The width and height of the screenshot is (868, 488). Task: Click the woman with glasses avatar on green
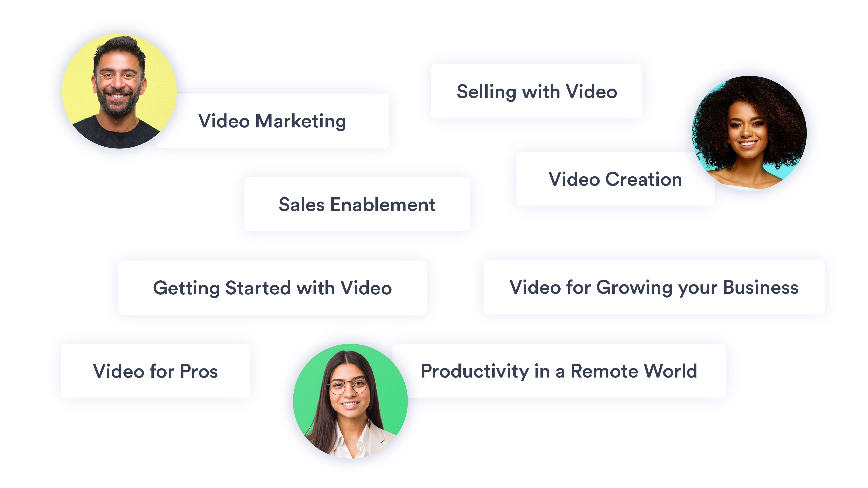(350, 401)
